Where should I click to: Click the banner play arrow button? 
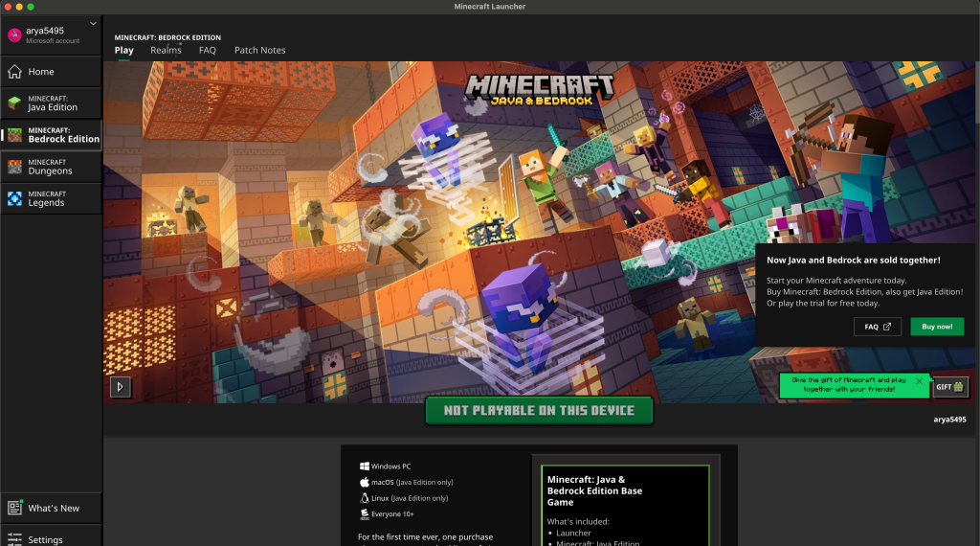(120, 387)
